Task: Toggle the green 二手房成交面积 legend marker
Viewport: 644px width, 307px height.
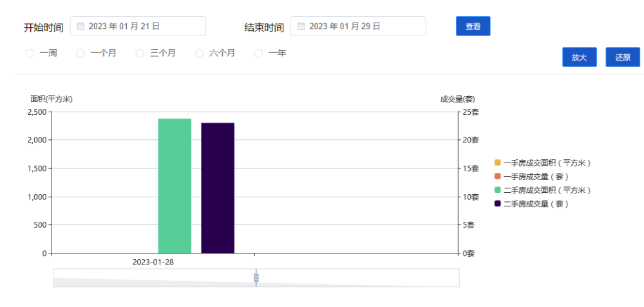Action: (498, 190)
